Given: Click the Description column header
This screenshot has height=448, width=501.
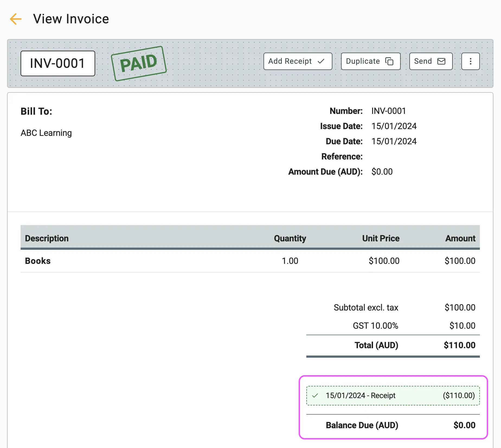Looking at the screenshot, I should click(47, 238).
